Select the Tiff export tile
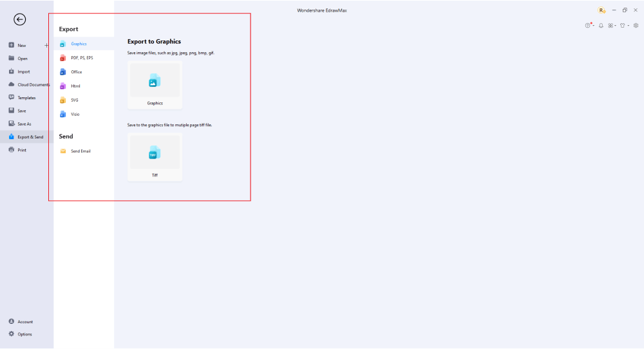This screenshot has width=644, height=349. click(x=155, y=157)
